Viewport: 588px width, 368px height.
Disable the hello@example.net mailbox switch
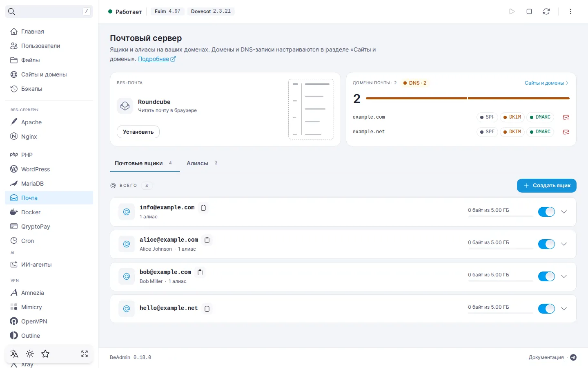546,309
